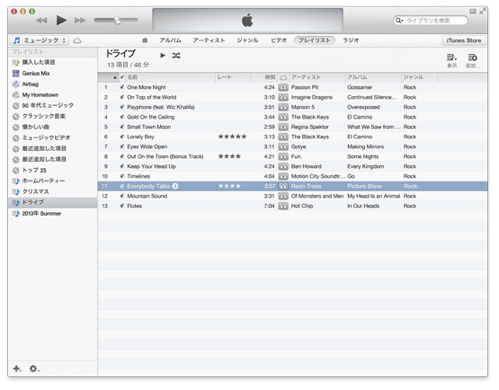Click the library search field
Viewport: 499px width, 390px height.
pyautogui.click(x=430, y=21)
